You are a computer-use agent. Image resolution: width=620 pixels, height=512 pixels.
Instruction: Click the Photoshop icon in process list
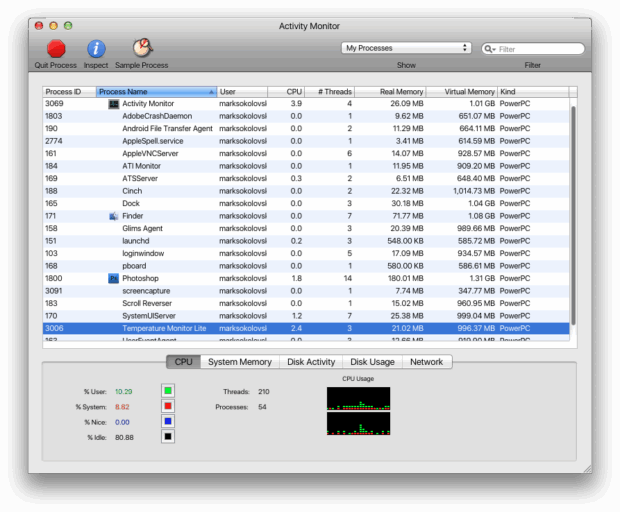(113, 278)
